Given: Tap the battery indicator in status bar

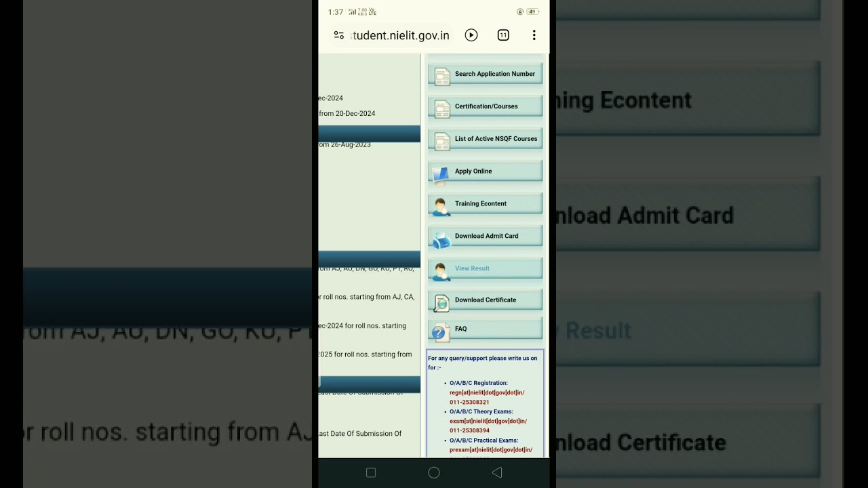Looking at the screenshot, I should click(x=533, y=12).
